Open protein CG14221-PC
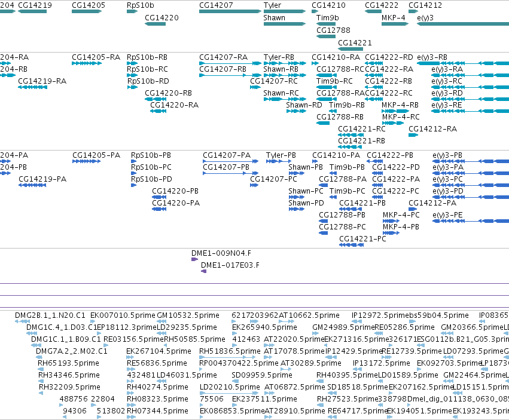 [362, 239]
